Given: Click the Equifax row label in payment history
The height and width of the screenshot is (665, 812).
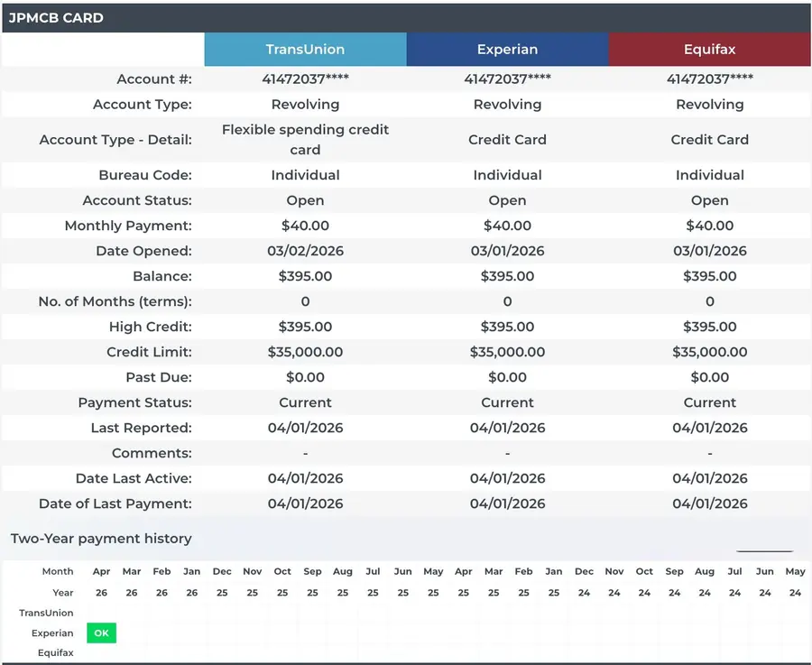Looking at the screenshot, I should (x=55, y=652).
